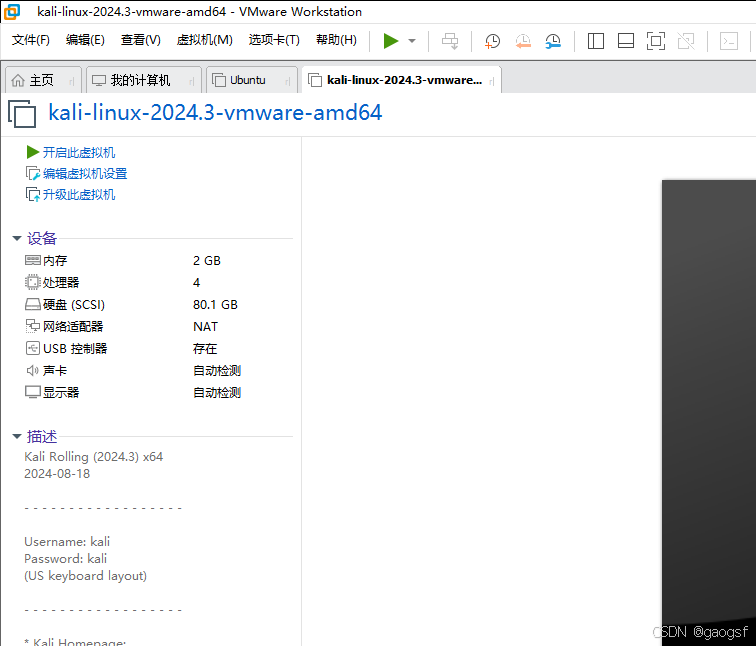Toggle the thumbnail bar view icon
756x646 pixels.
[625, 41]
